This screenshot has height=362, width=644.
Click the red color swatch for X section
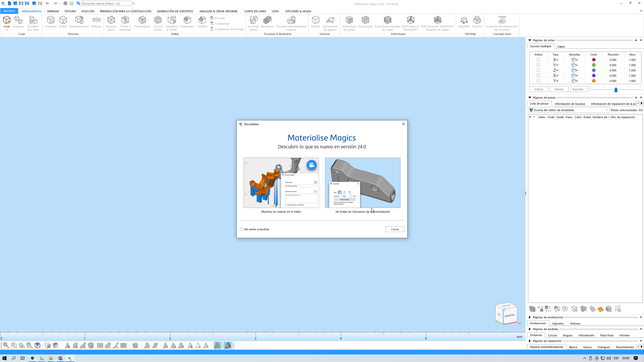(x=594, y=60)
